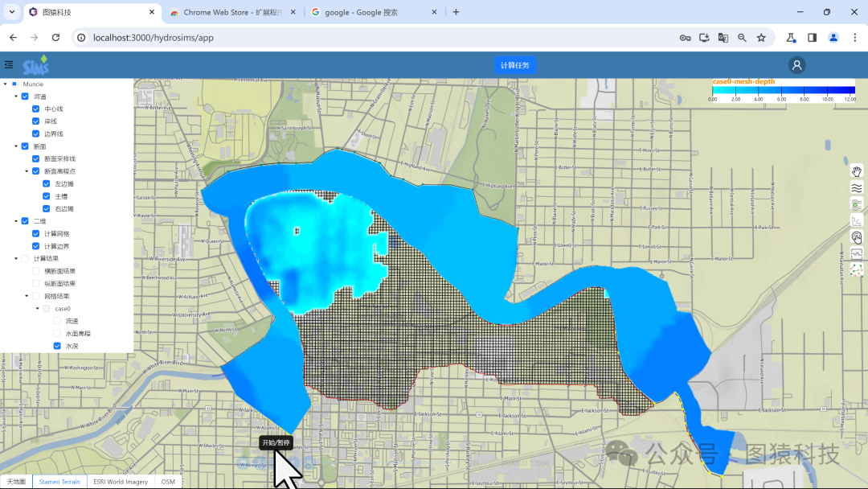The image size is (868, 489).
Task: Select the touch pointer query tool
Action: (x=857, y=237)
